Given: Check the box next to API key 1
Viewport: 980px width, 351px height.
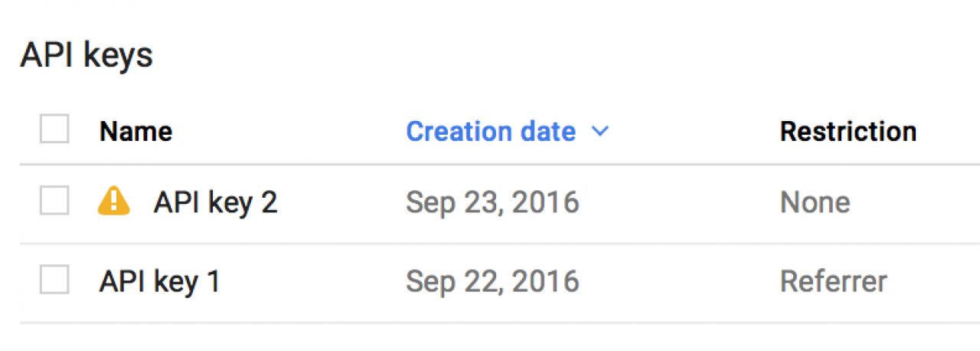Looking at the screenshot, I should point(54,280).
